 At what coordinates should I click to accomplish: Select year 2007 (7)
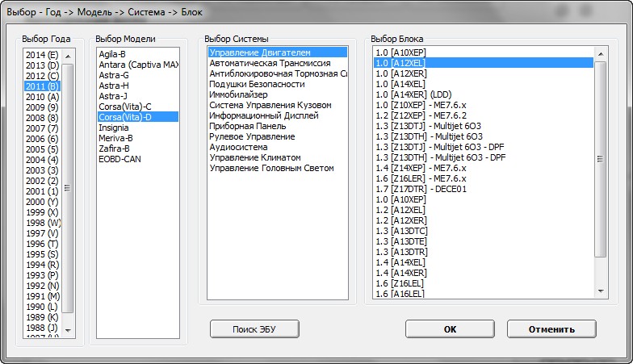point(42,128)
